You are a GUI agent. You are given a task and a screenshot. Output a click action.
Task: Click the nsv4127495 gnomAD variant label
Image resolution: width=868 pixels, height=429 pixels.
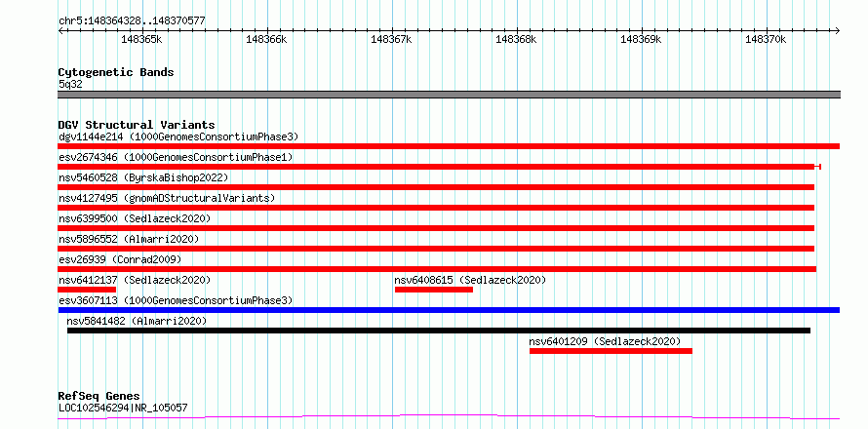[167, 198]
